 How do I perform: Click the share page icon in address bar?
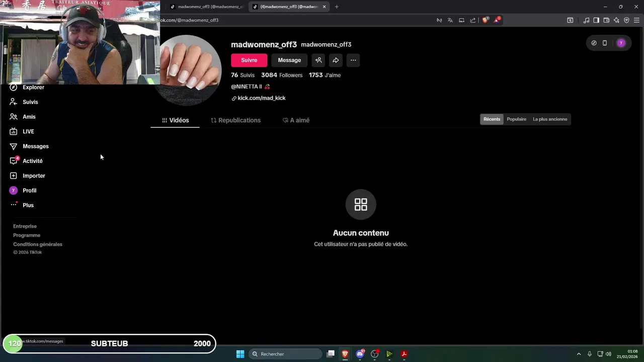[x=473, y=20]
